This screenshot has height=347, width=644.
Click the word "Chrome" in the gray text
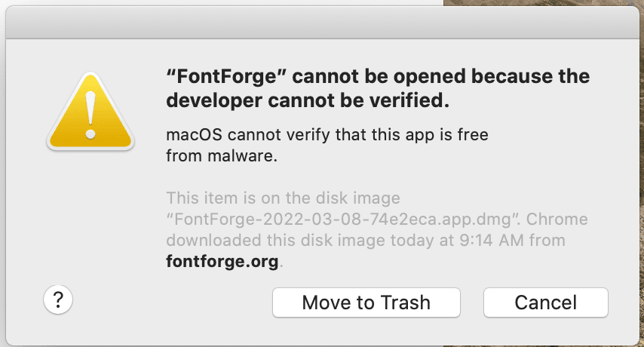pyautogui.click(x=557, y=220)
